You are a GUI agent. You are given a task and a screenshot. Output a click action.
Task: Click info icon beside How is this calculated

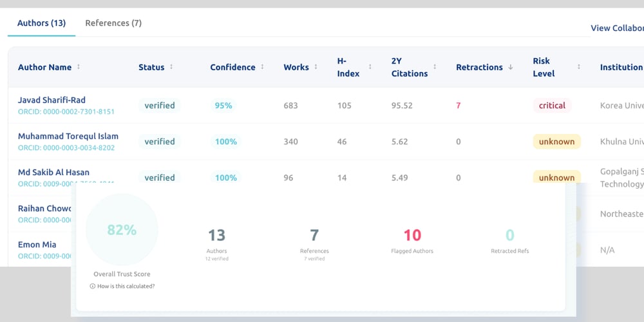point(93,286)
